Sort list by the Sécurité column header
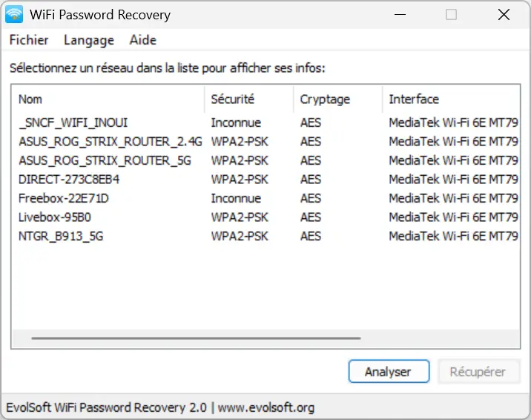This screenshot has width=531, height=420. (249, 99)
